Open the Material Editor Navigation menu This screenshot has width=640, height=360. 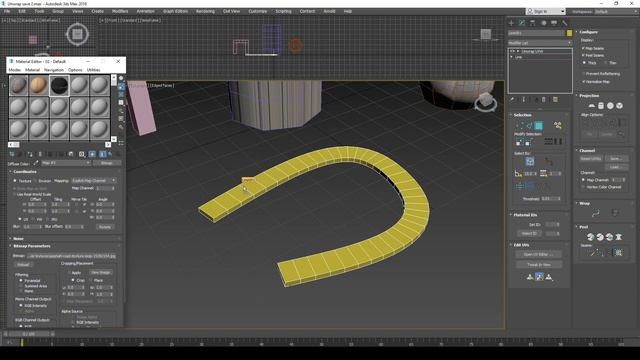53,70
